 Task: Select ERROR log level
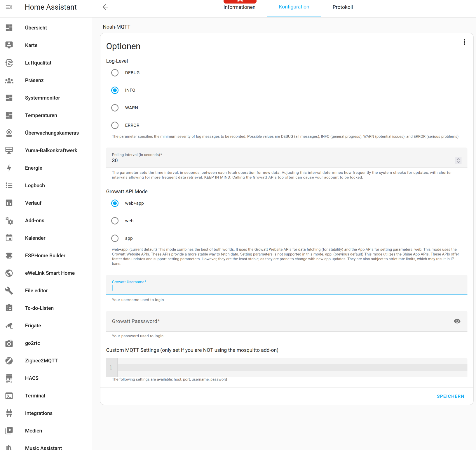point(115,125)
